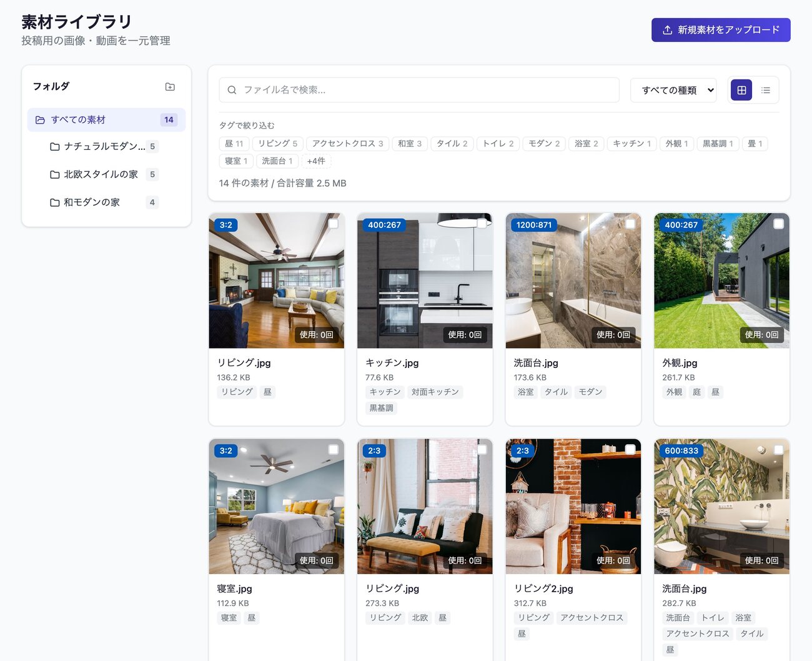Screen dimensions: 812x661
Task: Click the 600:833 ratio badge
Action: 681,450
